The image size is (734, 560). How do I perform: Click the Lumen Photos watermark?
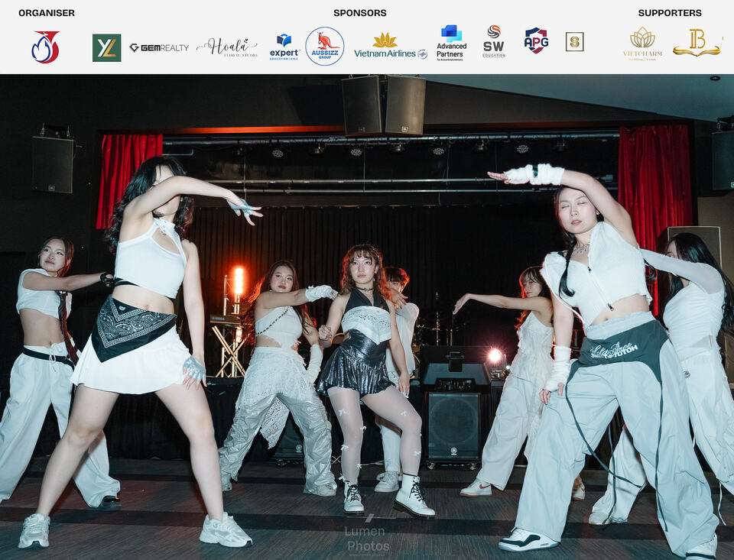(368, 536)
